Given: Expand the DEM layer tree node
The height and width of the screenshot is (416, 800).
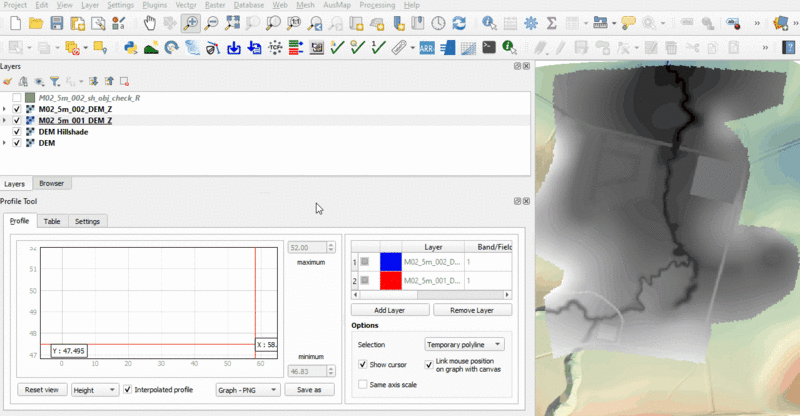Looking at the screenshot, I should coord(5,143).
